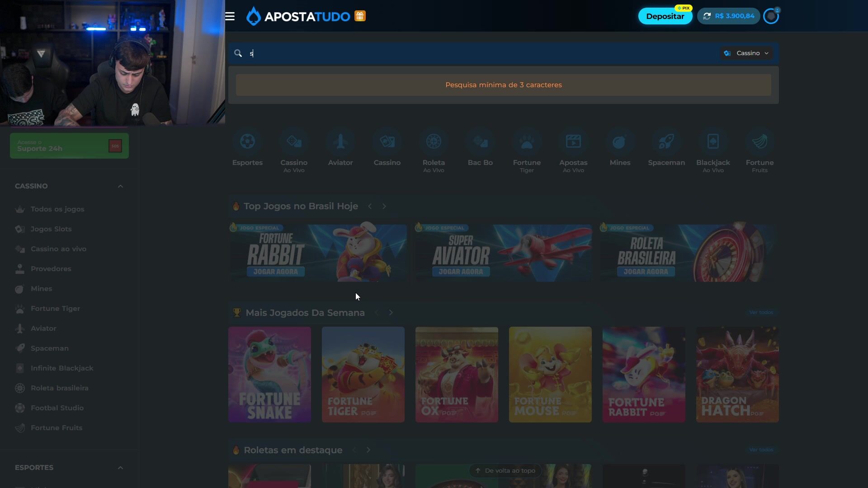Open sidebar Aviator entry
The image size is (868, 488).
click(x=43, y=328)
